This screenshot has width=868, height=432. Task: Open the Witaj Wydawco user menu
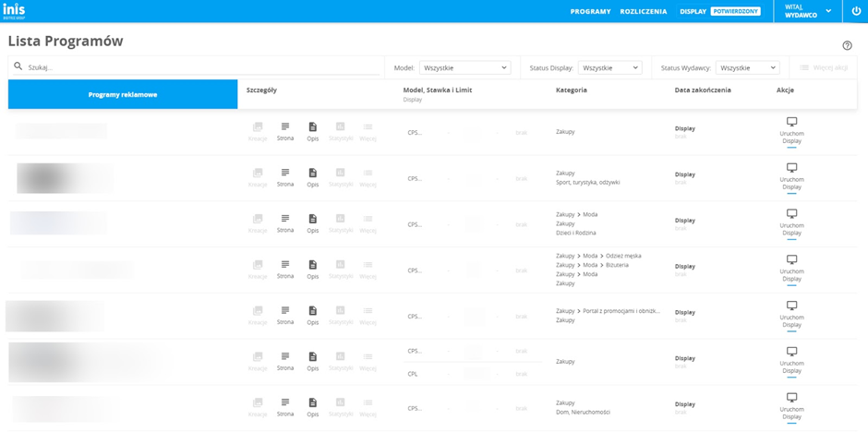coord(808,11)
